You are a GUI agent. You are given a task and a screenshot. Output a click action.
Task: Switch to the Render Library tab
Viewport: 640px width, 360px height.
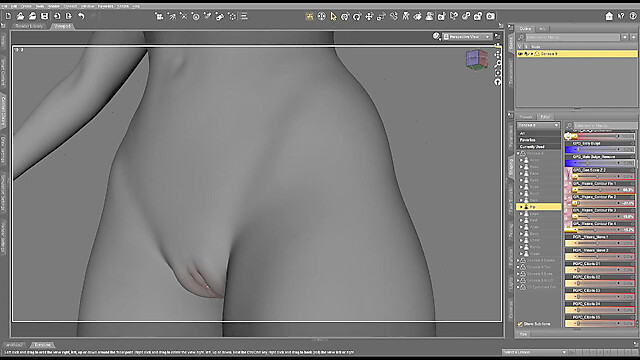29,26
